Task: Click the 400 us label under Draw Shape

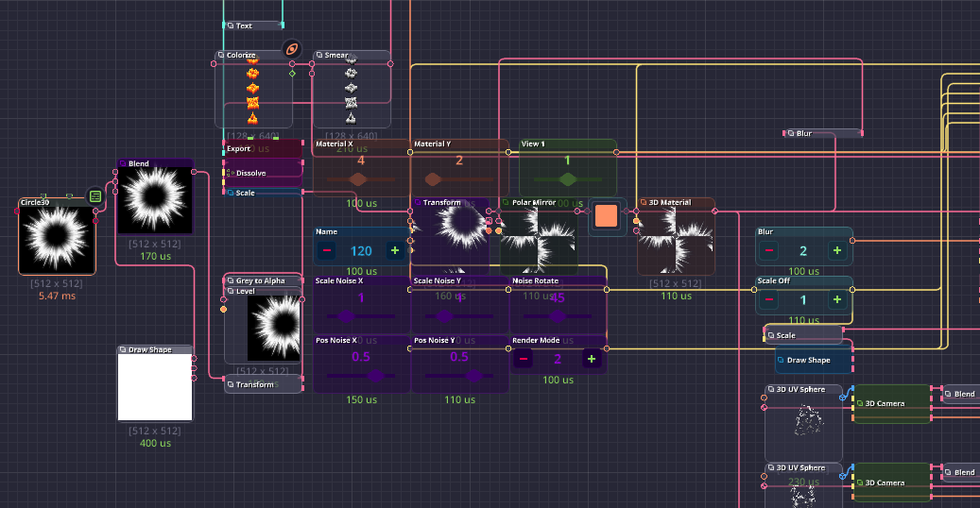Action: click(x=155, y=443)
